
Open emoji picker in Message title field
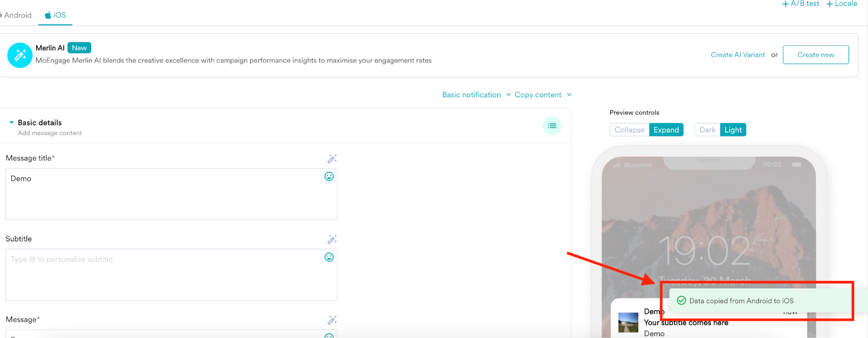click(329, 176)
